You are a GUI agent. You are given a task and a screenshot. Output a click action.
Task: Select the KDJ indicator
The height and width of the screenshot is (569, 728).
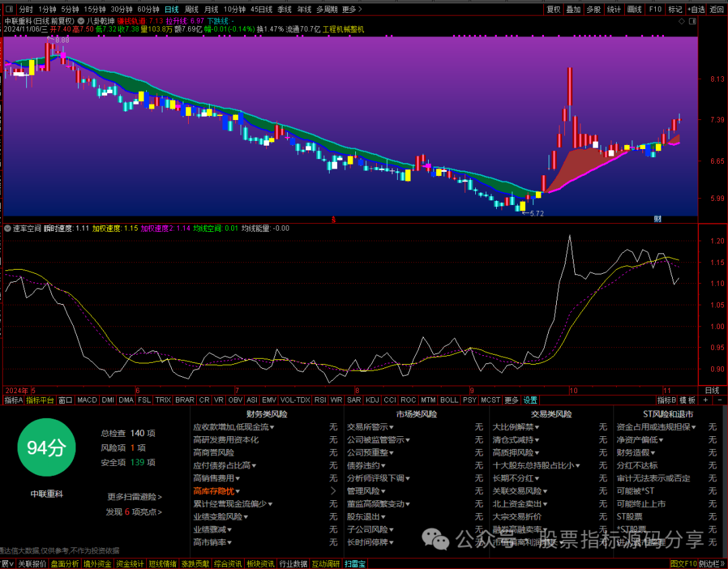tap(372, 400)
